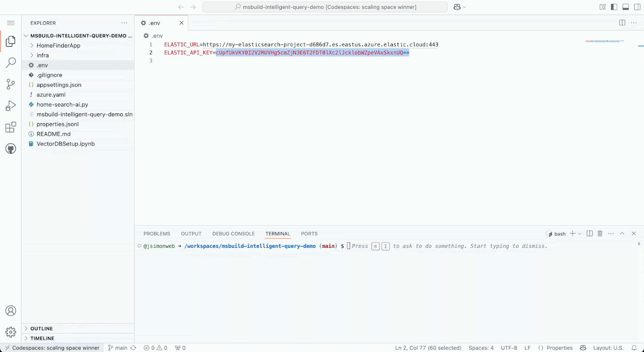Viewport: 644px width, 352px height.
Task: Click the main branch in status bar
Action: pos(118,348)
